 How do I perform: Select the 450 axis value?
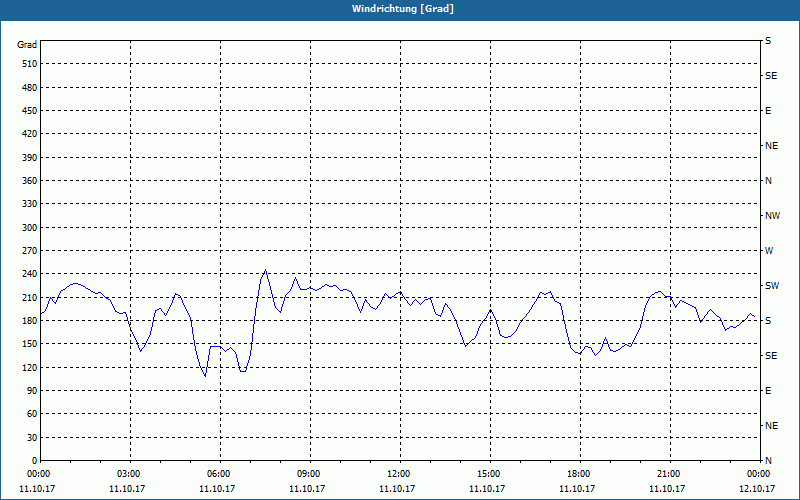click(29, 111)
